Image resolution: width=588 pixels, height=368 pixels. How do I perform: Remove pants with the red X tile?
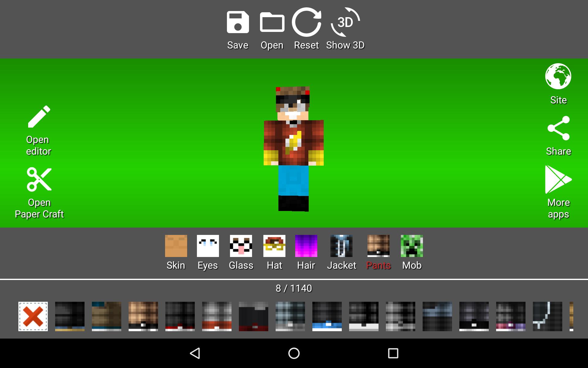click(33, 316)
